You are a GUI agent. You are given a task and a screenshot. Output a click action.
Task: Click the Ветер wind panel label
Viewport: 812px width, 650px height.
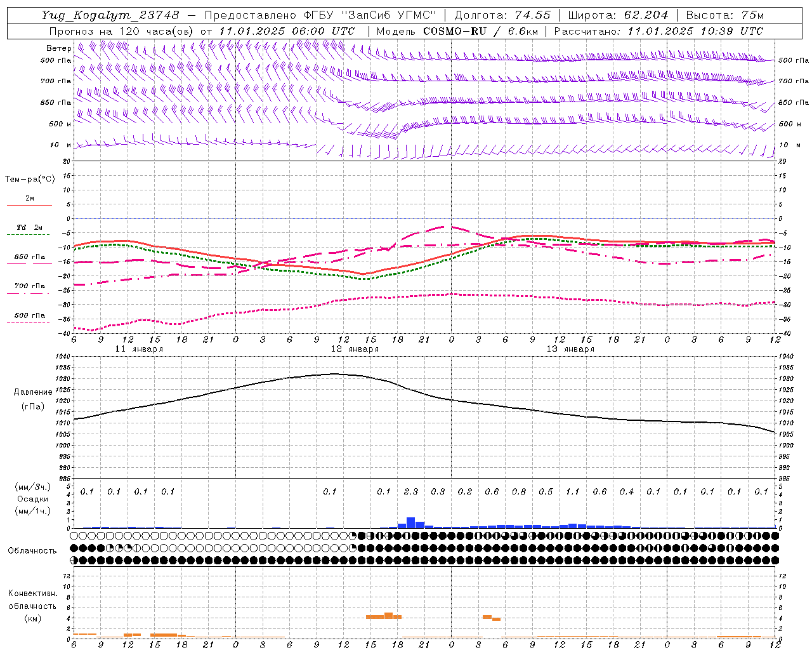coord(58,48)
